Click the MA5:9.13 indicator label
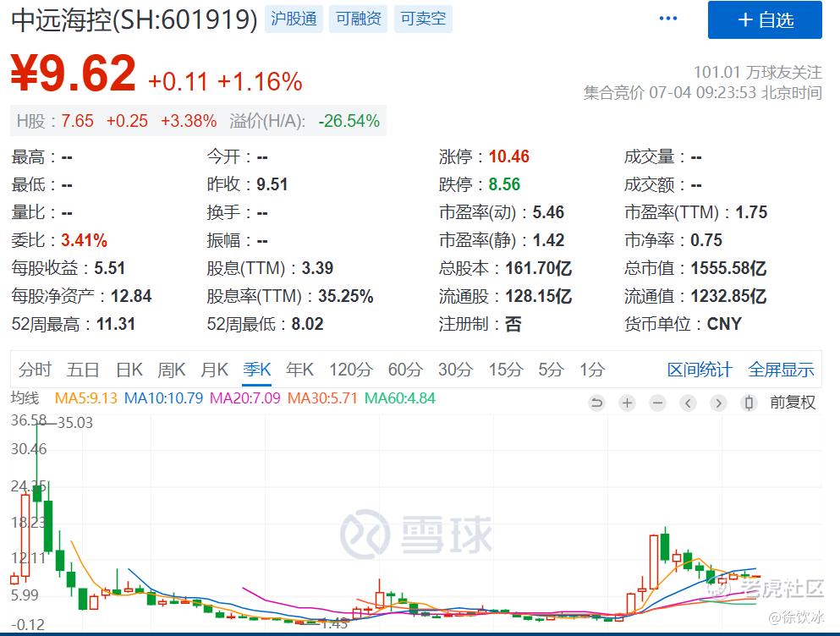840x636 pixels. 85,398
